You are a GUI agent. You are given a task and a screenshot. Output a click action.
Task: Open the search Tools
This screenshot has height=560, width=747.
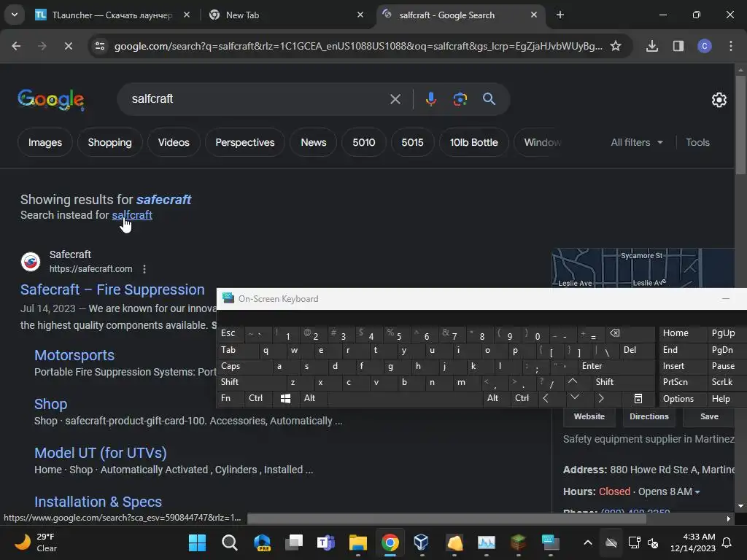pyautogui.click(x=697, y=142)
